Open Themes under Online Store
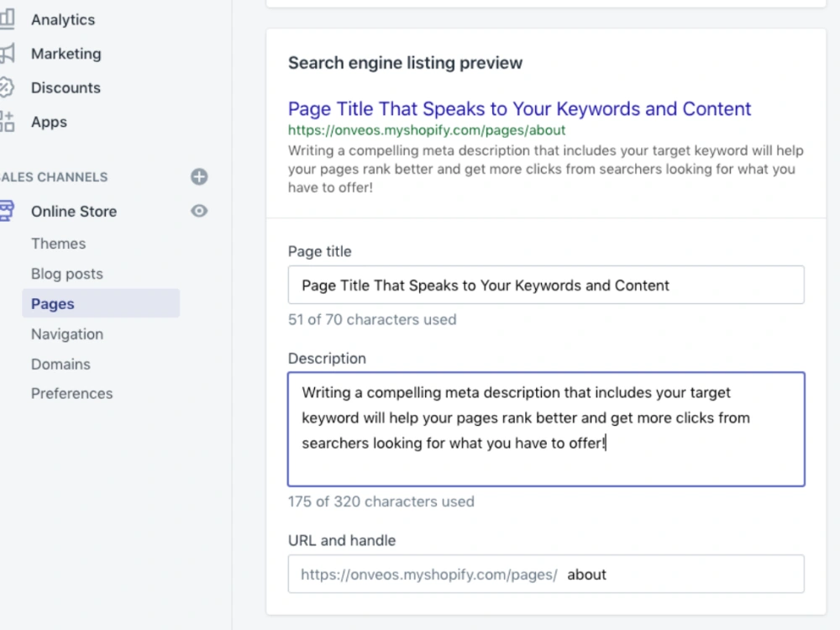 click(58, 244)
